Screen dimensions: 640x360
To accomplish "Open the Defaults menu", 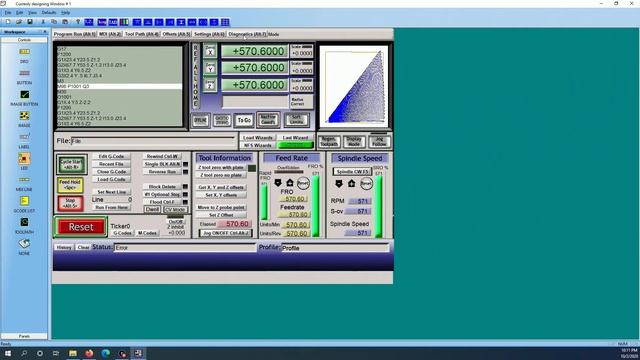I will tap(49, 13).
